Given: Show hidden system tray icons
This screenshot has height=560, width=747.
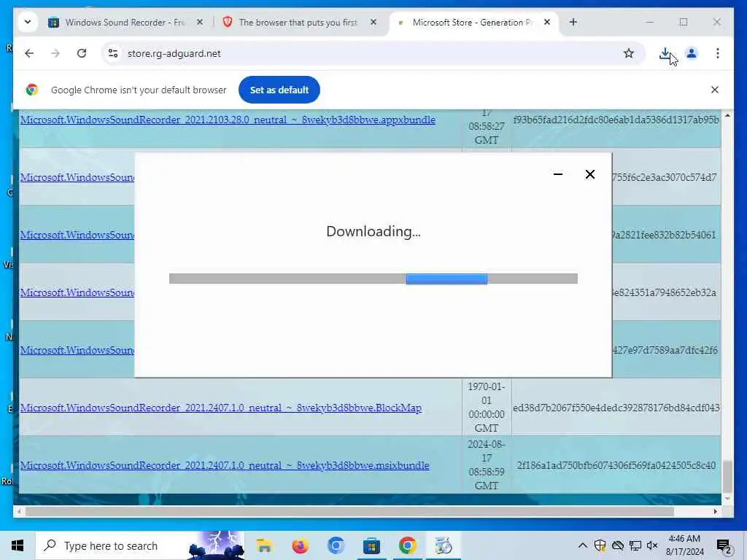Looking at the screenshot, I should pos(582,545).
